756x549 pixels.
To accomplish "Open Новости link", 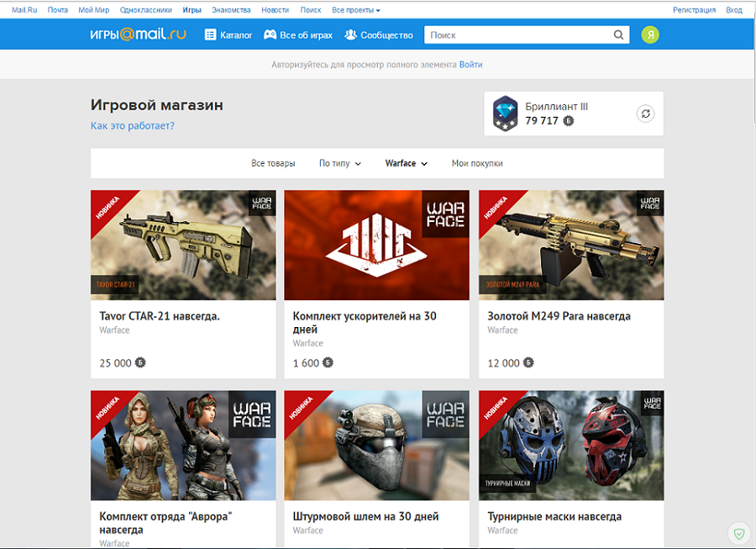I will [x=275, y=9].
